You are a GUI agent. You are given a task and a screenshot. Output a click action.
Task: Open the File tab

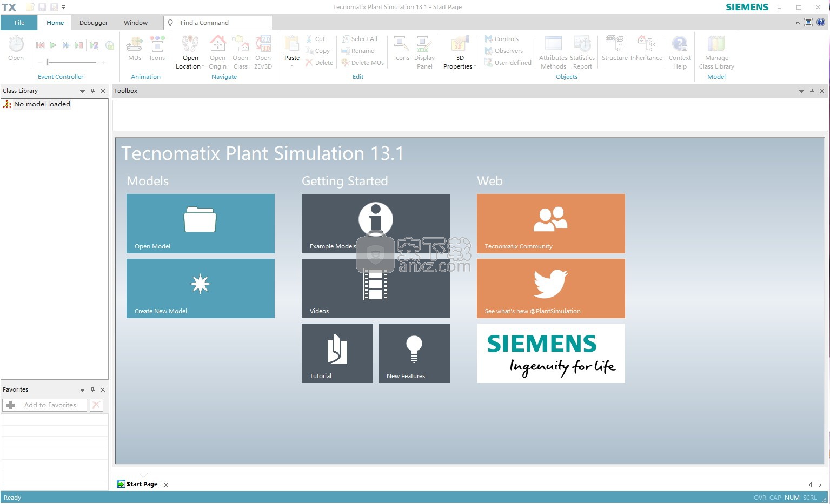coord(19,23)
